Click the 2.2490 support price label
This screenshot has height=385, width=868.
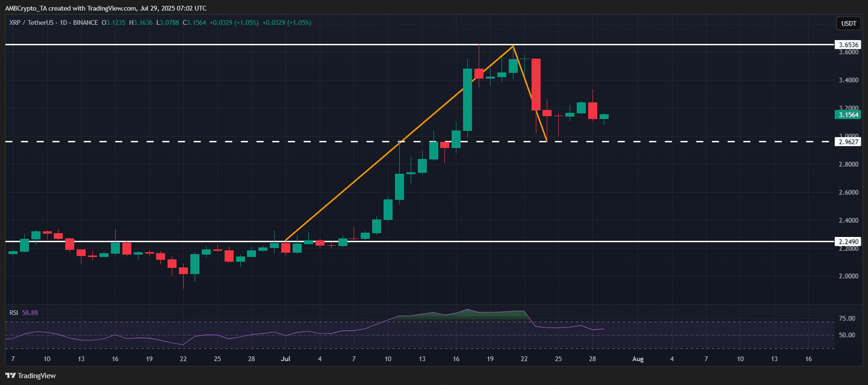(x=848, y=242)
